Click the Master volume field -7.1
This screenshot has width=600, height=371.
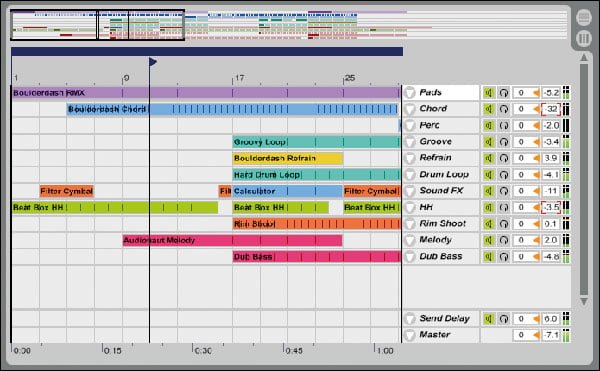(x=551, y=335)
